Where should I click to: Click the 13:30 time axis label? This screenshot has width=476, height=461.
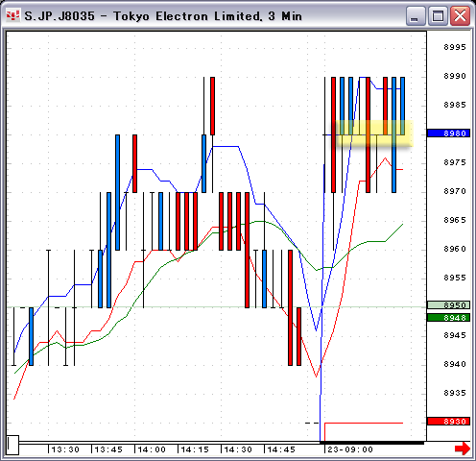pos(65,449)
